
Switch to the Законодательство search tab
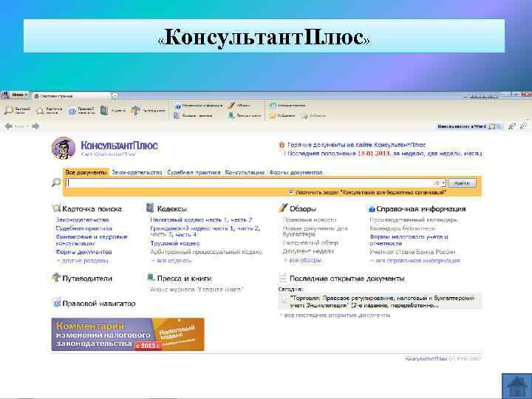tap(137, 172)
